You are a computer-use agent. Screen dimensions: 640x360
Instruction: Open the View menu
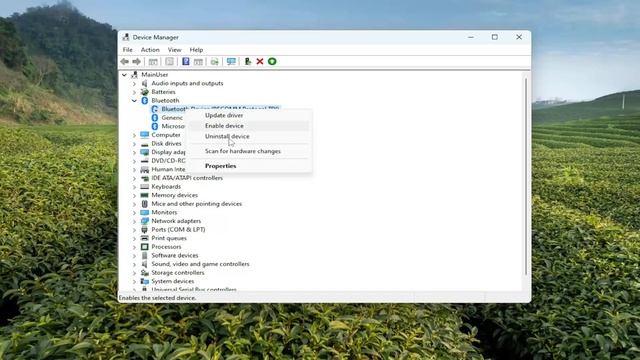[x=174, y=50]
